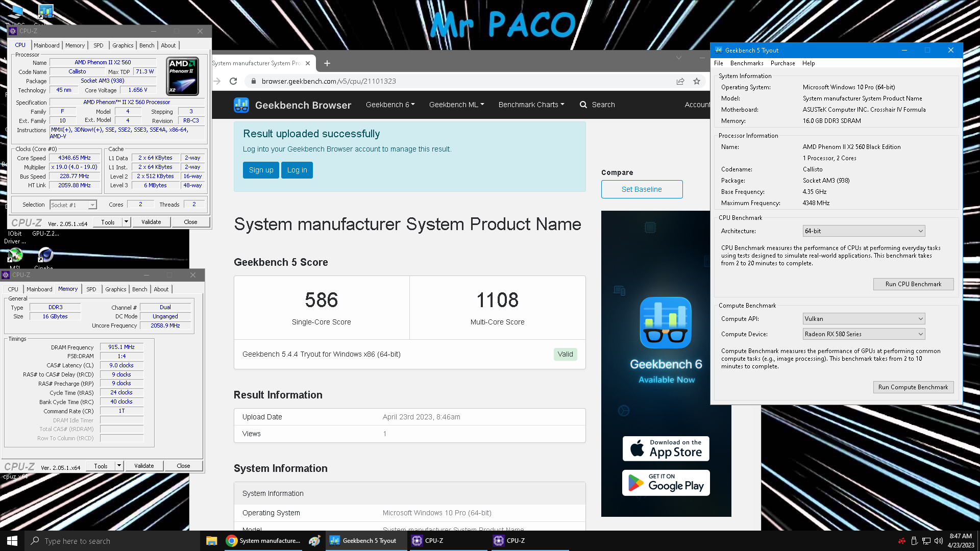Click the Core Speed 4348.65 MHz value
980x551 pixels.
coord(75,158)
